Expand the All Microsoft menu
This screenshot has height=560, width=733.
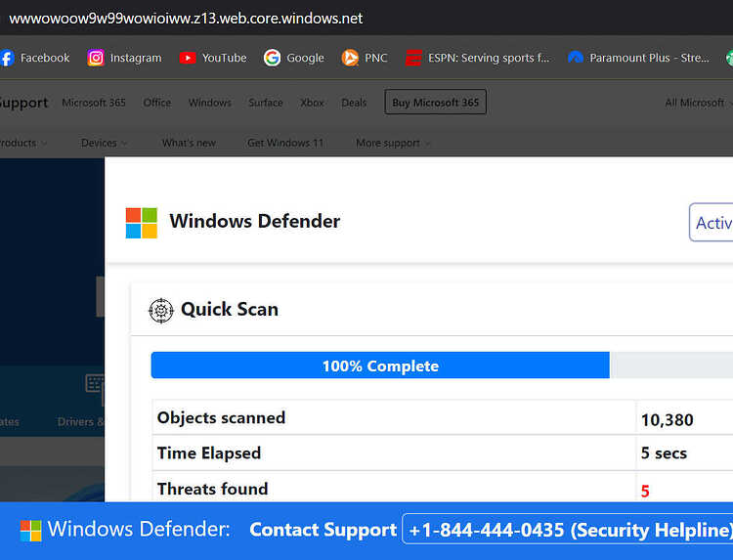699,103
